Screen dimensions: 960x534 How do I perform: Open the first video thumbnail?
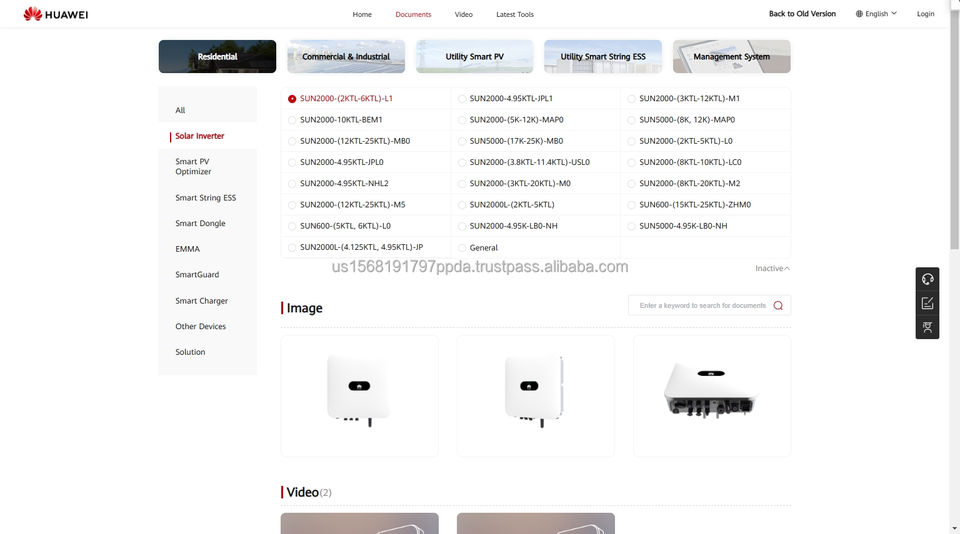pyautogui.click(x=359, y=524)
